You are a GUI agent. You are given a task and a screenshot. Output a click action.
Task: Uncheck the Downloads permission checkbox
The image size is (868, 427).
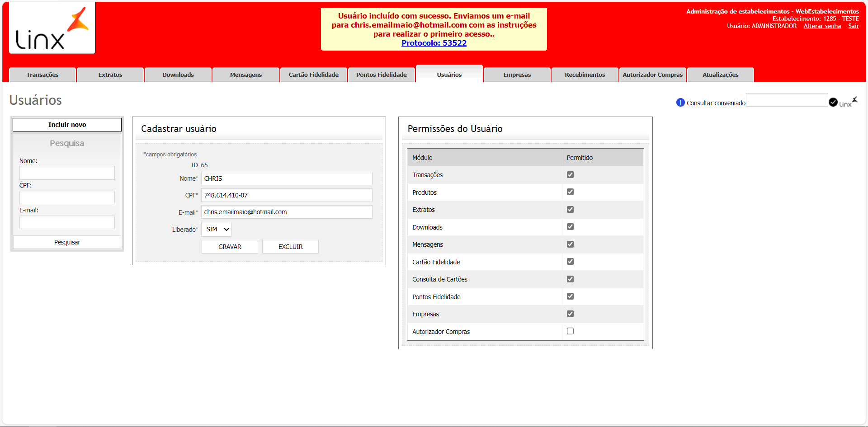coord(570,227)
